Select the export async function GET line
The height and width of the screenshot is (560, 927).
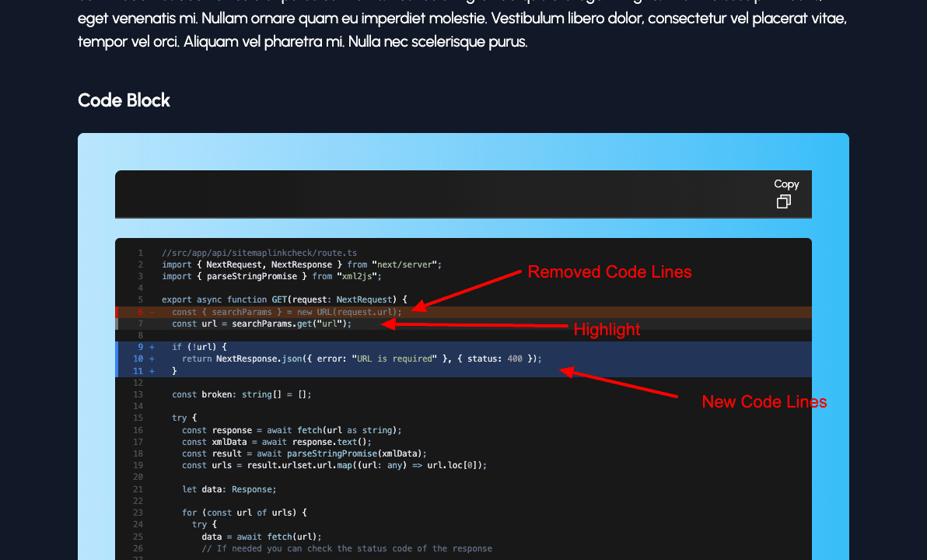tap(282, 299)
